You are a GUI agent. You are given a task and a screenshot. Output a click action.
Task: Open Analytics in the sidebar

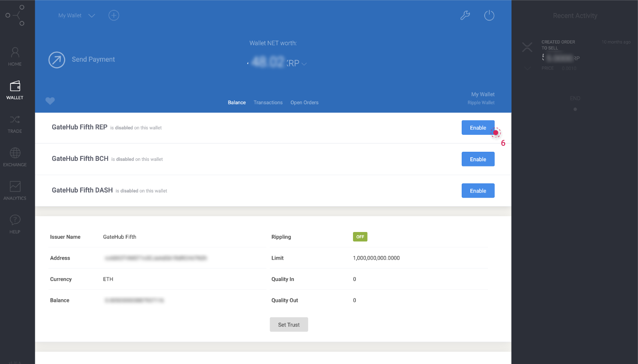(15, 191)
